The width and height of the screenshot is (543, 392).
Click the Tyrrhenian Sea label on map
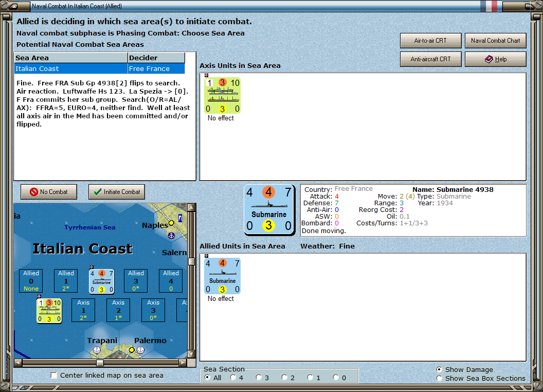[90, 227]
